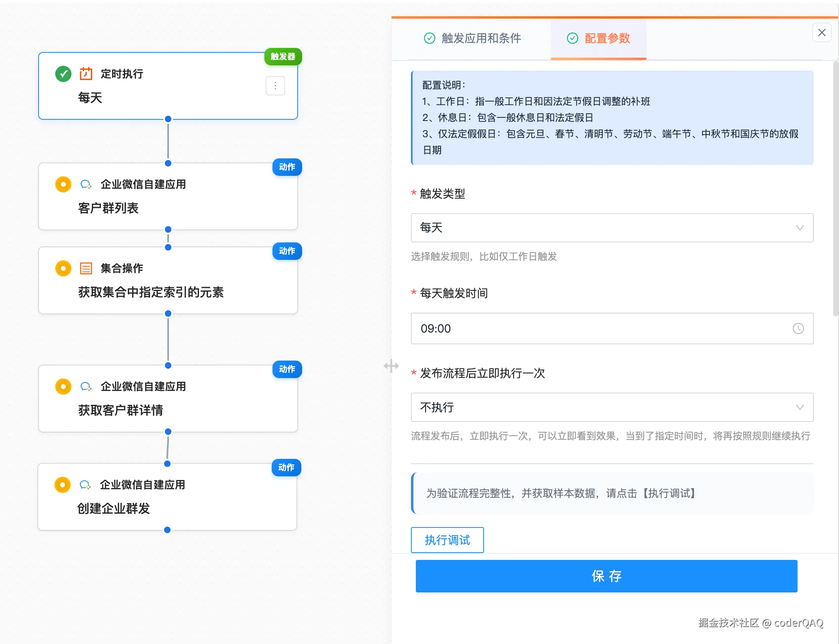
Task: Open the three-dot menu on trigger node
Action: [275, 86]
